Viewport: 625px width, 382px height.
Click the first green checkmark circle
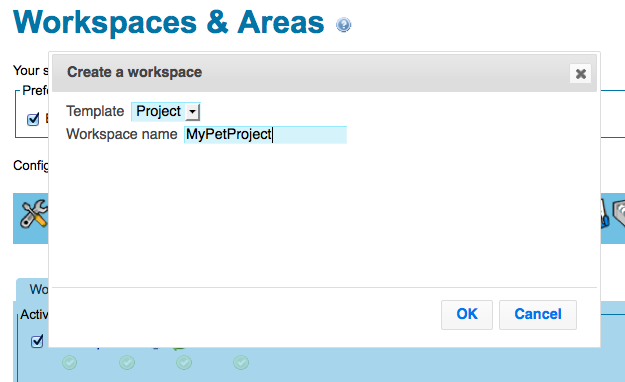(70, 363)
